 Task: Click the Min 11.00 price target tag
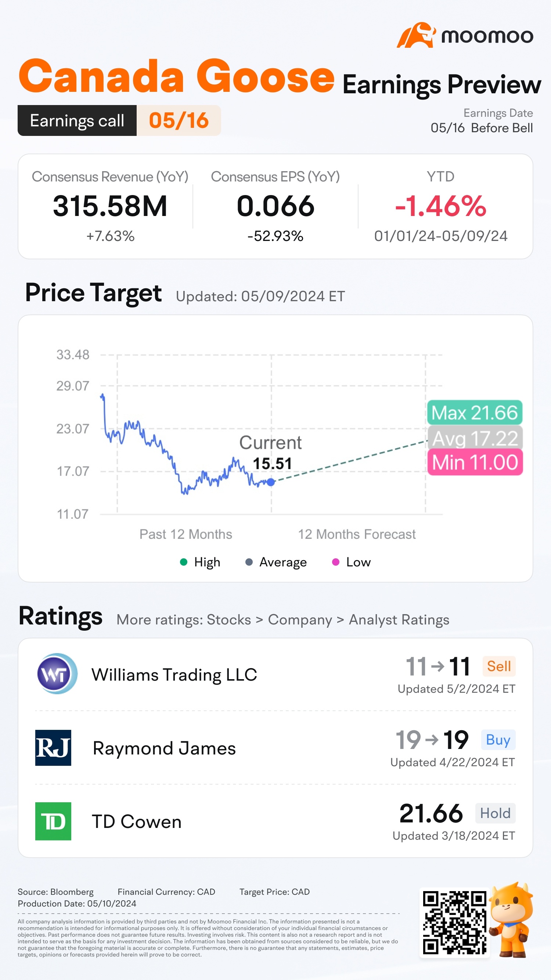click(475, 462)
